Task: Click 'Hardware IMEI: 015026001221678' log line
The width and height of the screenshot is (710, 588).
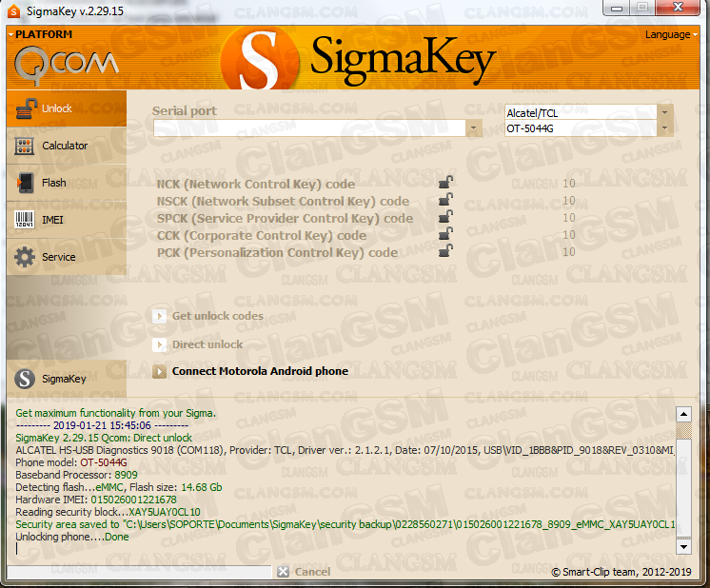Action: 96,500
